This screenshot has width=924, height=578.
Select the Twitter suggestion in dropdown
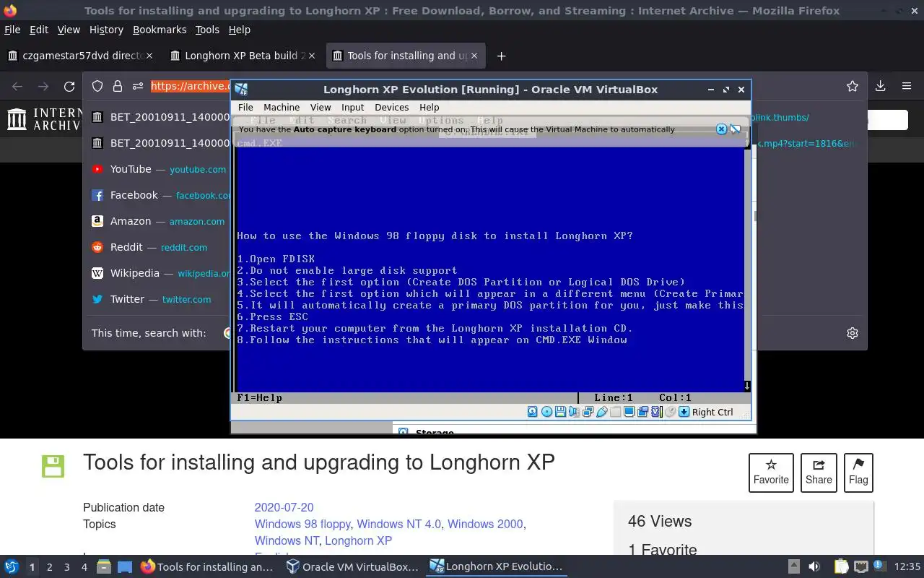point(159,299)
